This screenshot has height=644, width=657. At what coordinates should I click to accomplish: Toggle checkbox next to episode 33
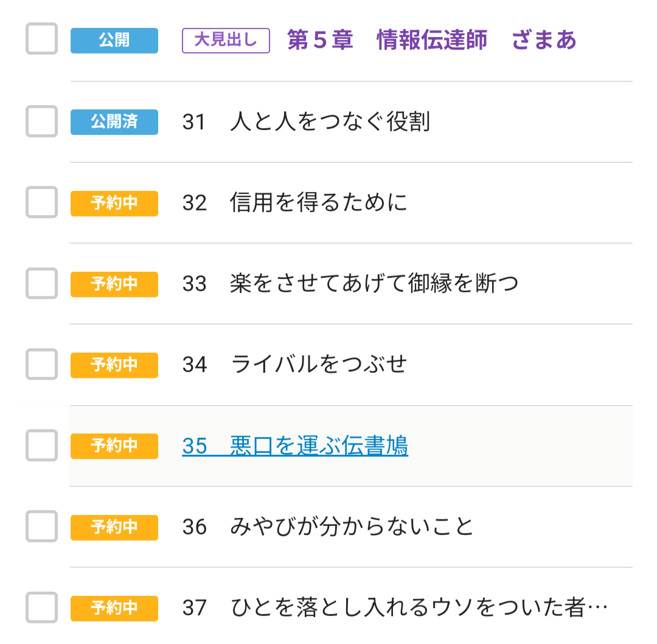41,283
